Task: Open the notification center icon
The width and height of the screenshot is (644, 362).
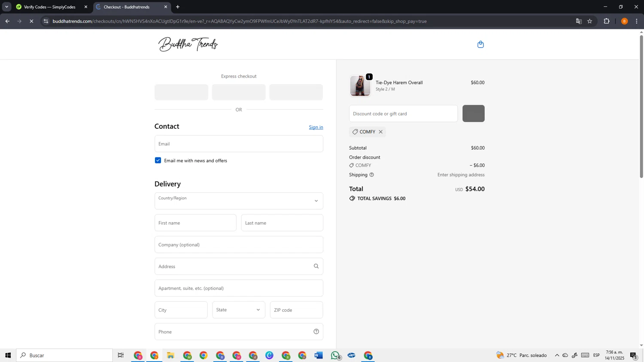Action: 634,355
